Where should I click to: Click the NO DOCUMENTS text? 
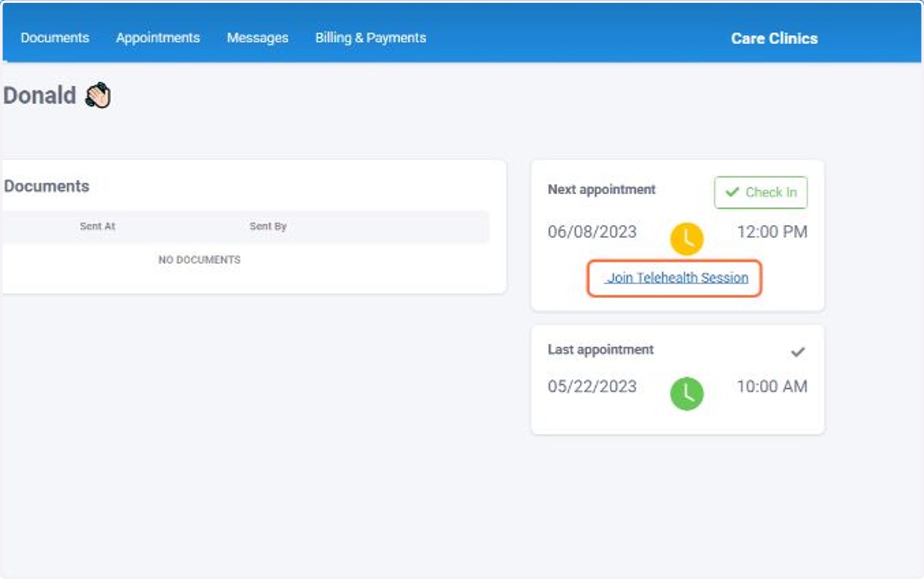pos(199,260)
